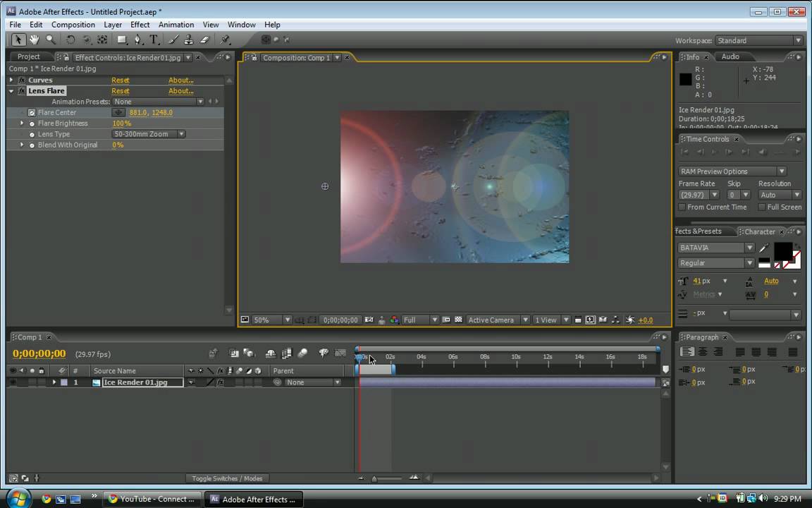Select the Brush tool

173,40
